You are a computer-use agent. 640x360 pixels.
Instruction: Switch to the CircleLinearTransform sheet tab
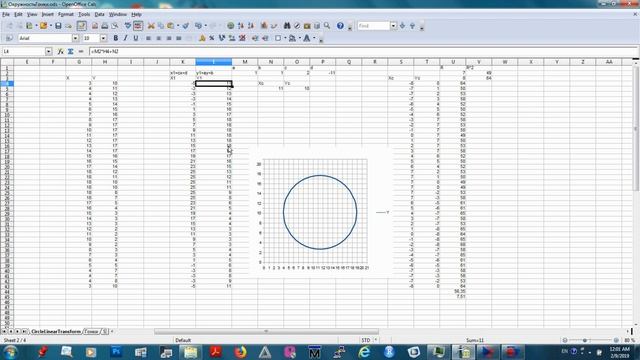click(x=56, y=331)
